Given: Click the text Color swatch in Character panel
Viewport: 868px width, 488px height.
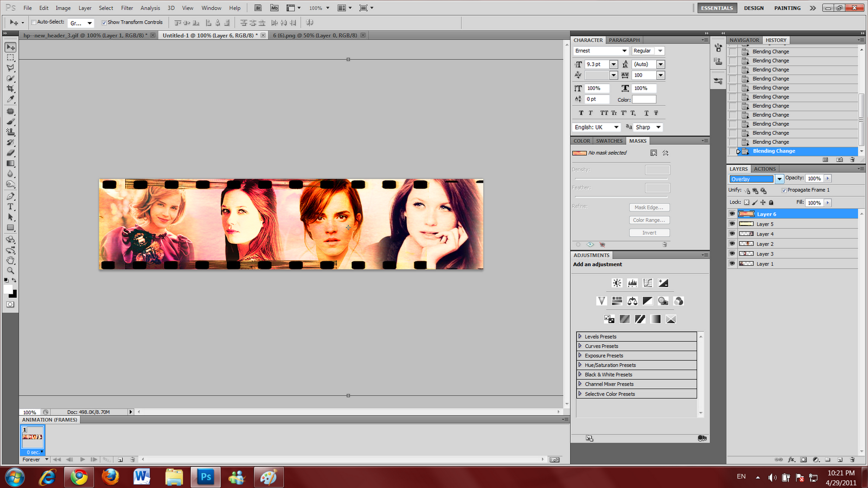Looking at the screenshot, I should (644, 99).
